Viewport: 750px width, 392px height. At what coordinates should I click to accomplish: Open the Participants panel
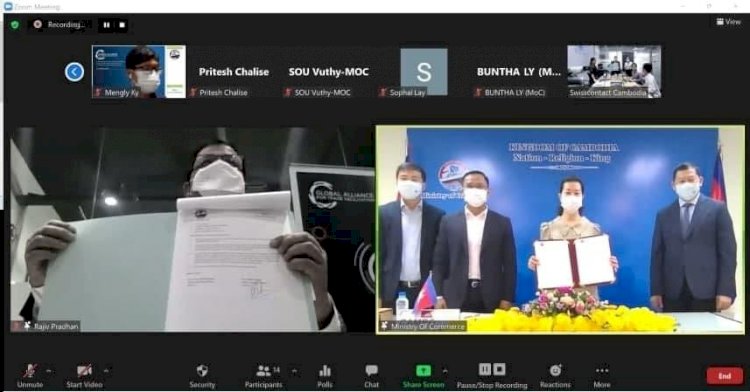coord(264,376)
